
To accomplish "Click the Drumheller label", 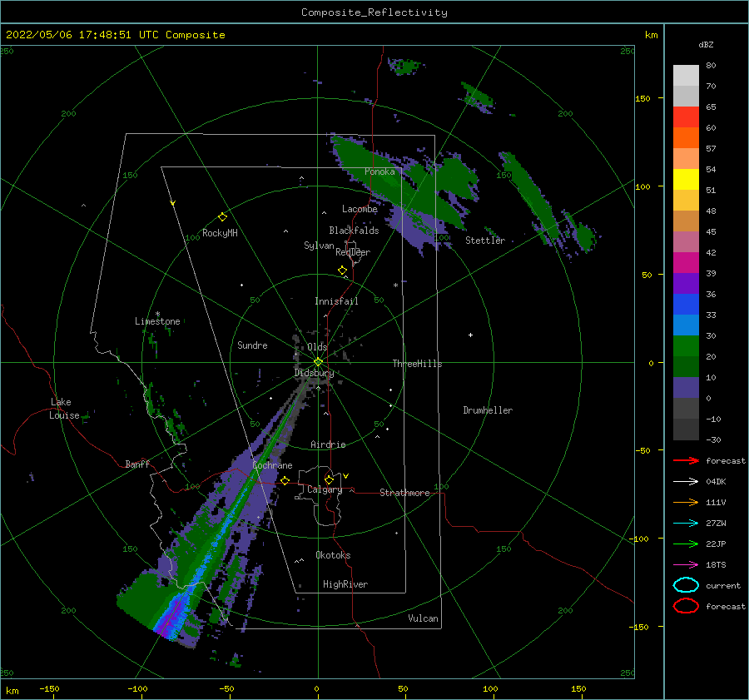I will click(488, 410).
